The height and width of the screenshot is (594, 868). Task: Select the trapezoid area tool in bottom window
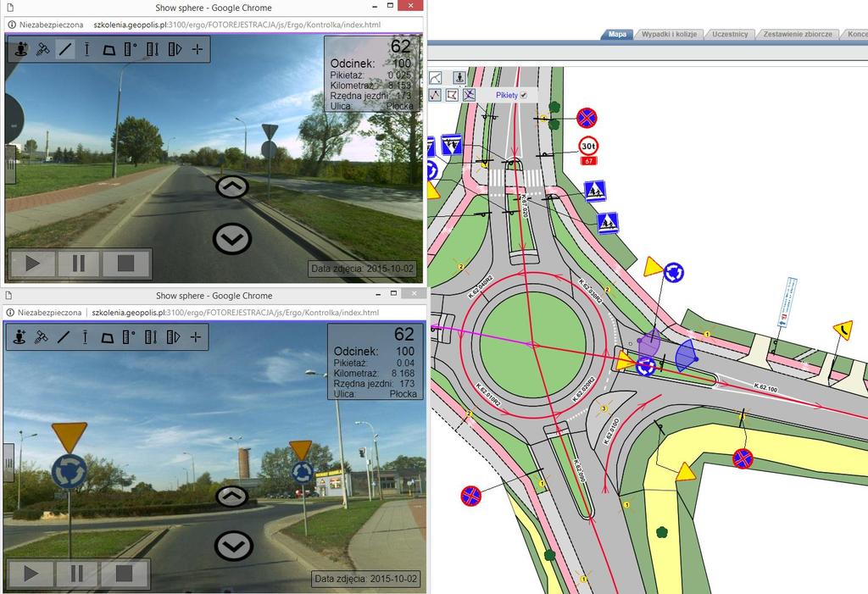(108, 337)
